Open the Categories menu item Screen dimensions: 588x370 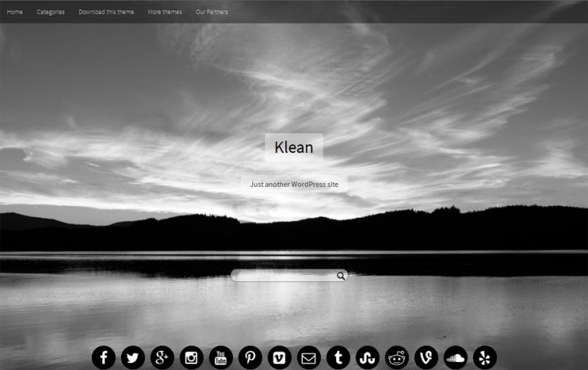click(51, 12)
